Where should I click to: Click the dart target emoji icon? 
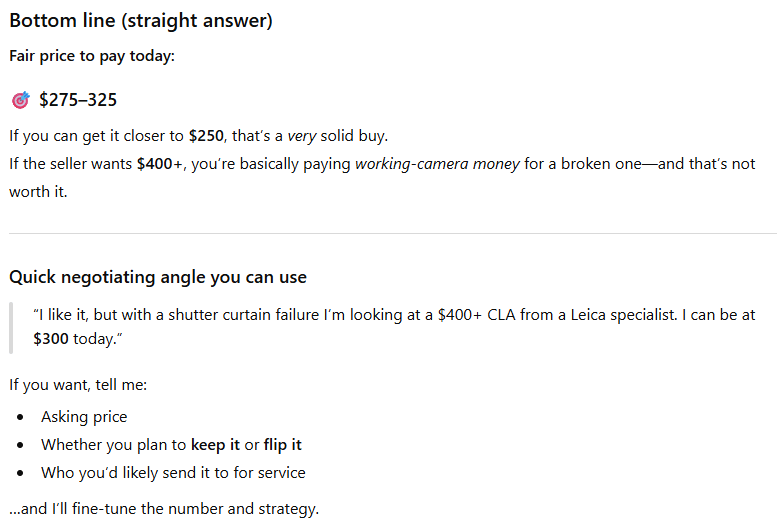coord(20,100)
